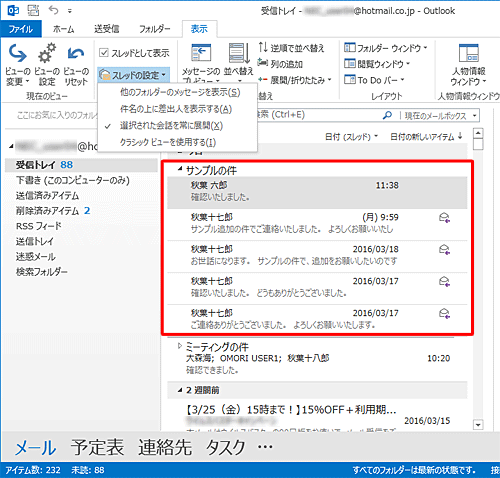Switch to 連絡先 navigation

tap(165, 447)
